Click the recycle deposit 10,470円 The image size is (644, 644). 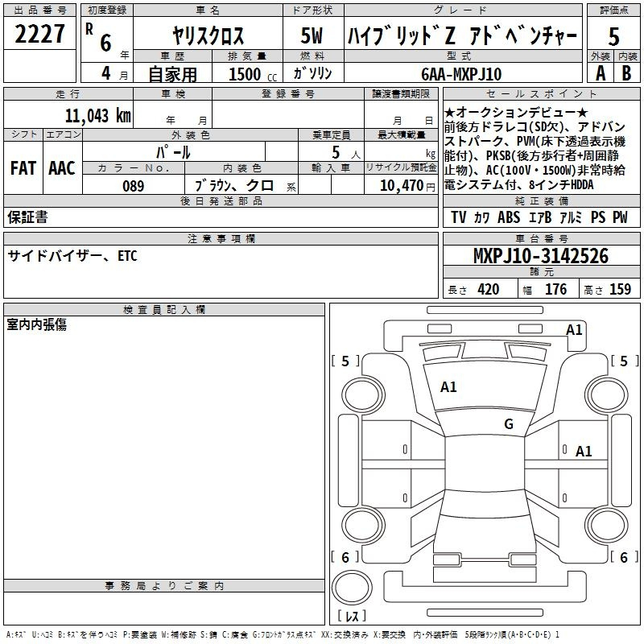click(x=407, y=186)
